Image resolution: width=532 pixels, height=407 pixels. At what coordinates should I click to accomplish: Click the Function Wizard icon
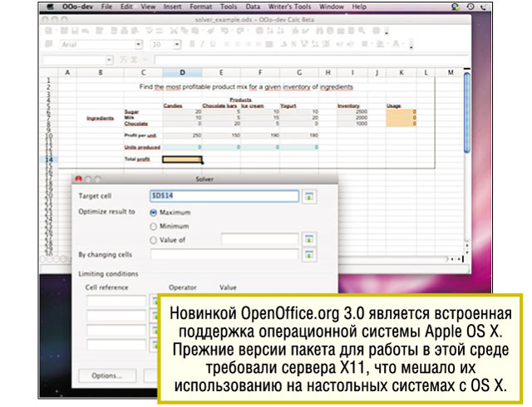point(124,60)
